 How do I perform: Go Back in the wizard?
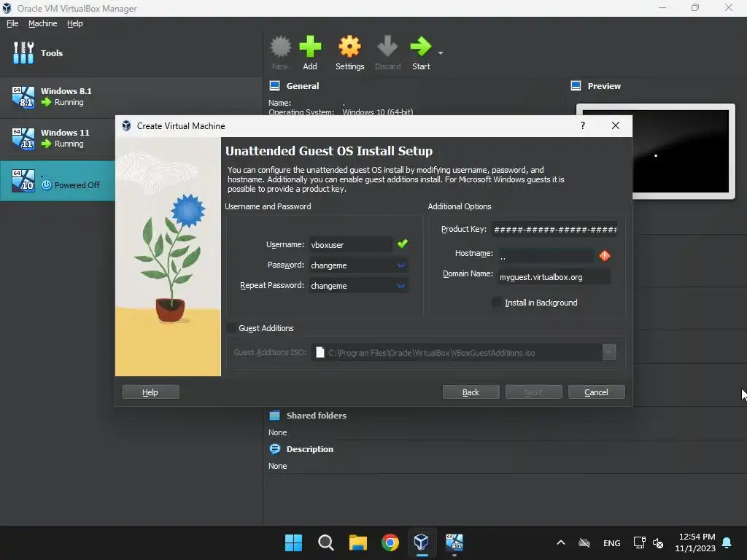click(x=471, y=392)
